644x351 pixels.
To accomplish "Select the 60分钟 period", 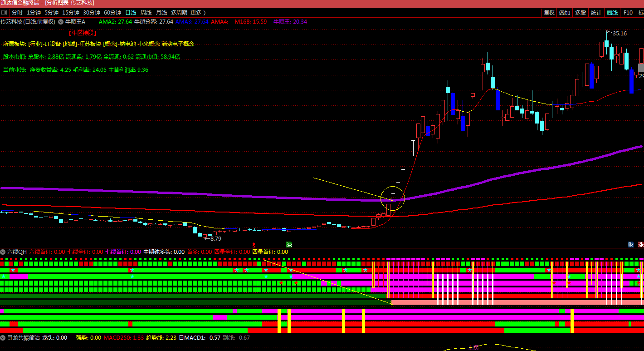I will pyautogui.click(x=112, y=13).
